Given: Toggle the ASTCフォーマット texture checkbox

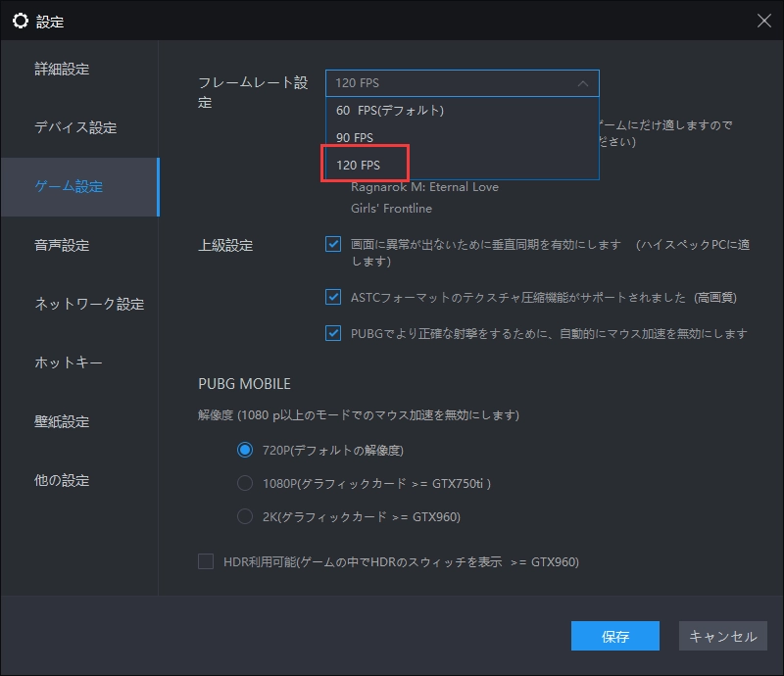Looking at the screenshot, I should 333,297.
